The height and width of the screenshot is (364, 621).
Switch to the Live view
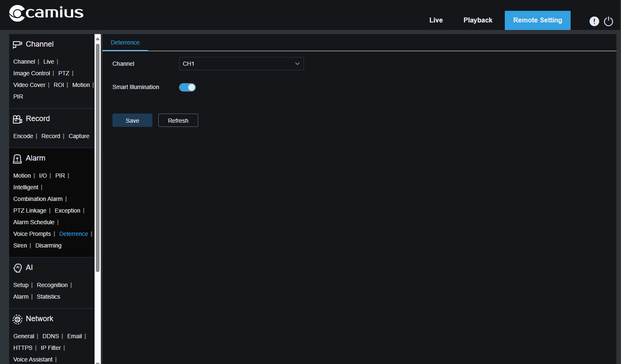click(436, 20)
